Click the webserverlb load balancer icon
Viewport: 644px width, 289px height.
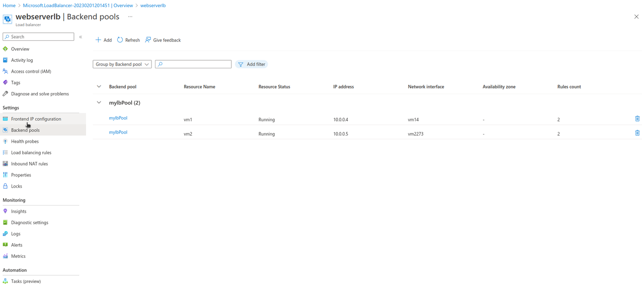8,19
